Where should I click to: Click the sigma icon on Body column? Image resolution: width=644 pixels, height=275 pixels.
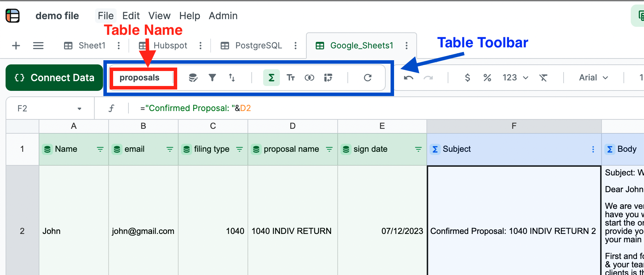[x=610, y=149]
